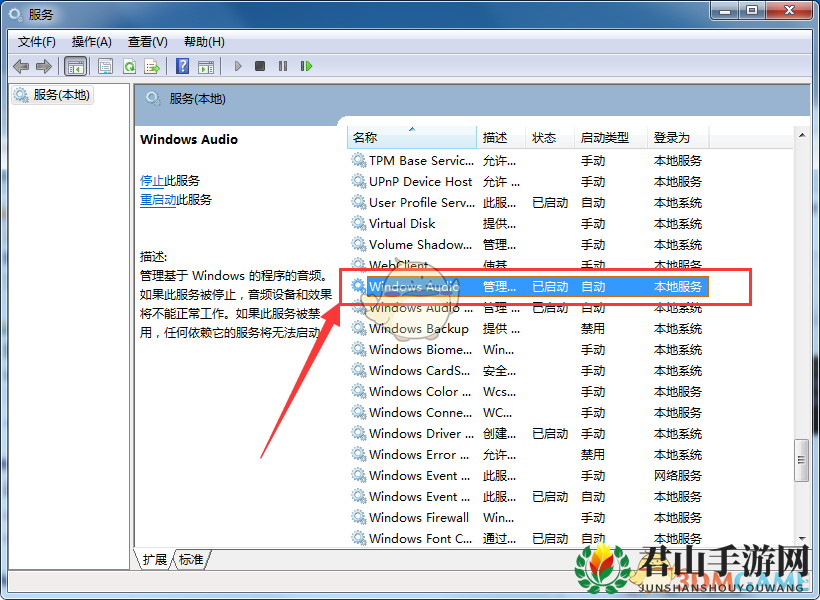Sort by the 登录为 column header

coord(678,138)
